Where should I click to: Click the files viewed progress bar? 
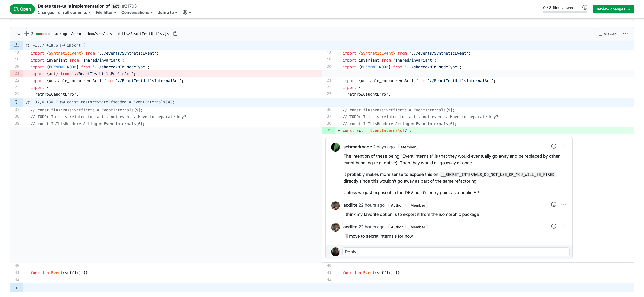[x=565, y=12]
